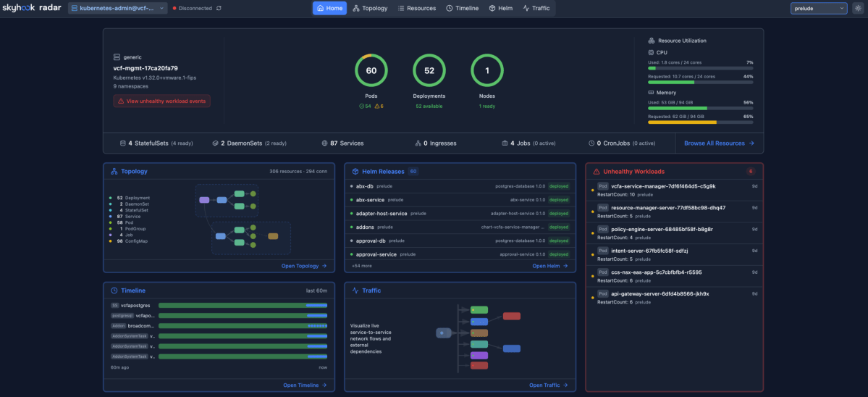Open the prelude namespace dropdown
This screenshot has width=868, height=397.
click(818, 8)
